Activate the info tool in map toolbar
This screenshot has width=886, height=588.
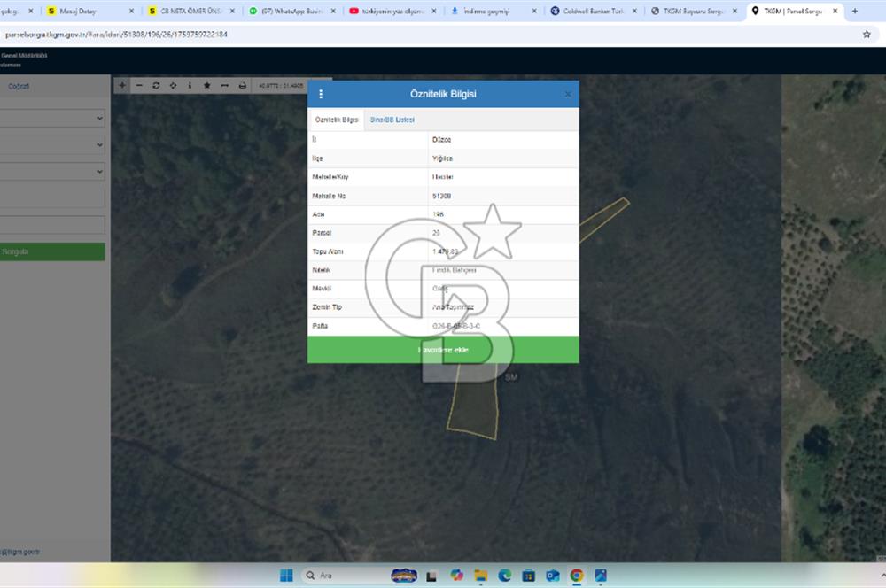[x=190, y=86]
